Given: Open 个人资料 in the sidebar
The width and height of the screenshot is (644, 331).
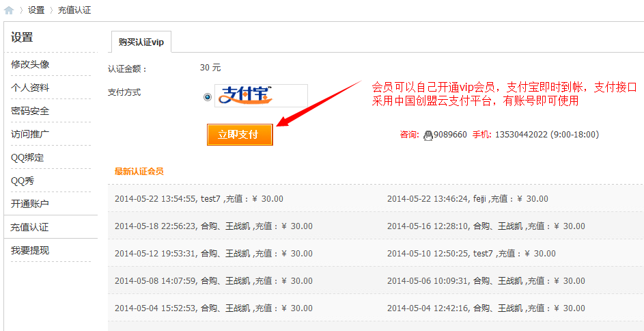Looking at the screenshot, I should coord(30,88).
